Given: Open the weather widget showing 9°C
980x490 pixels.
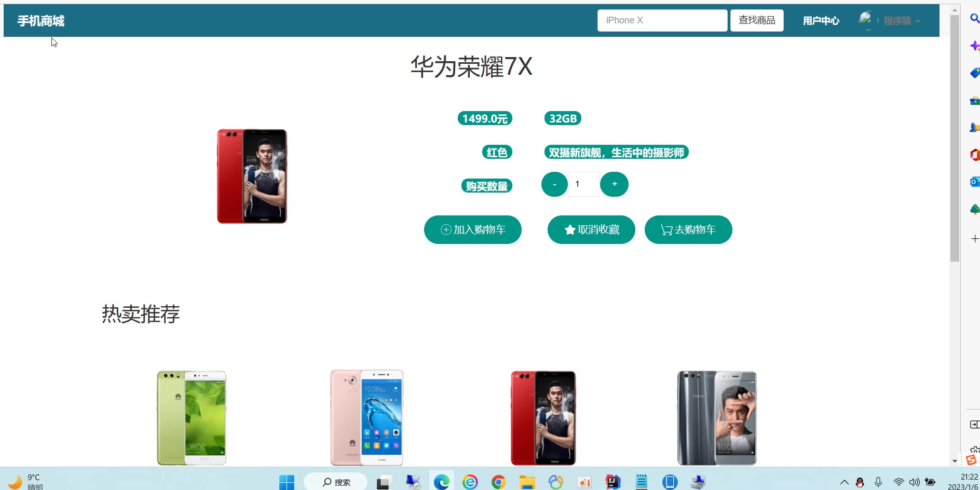Looking at the screenshot, I should tap(24, 482).
